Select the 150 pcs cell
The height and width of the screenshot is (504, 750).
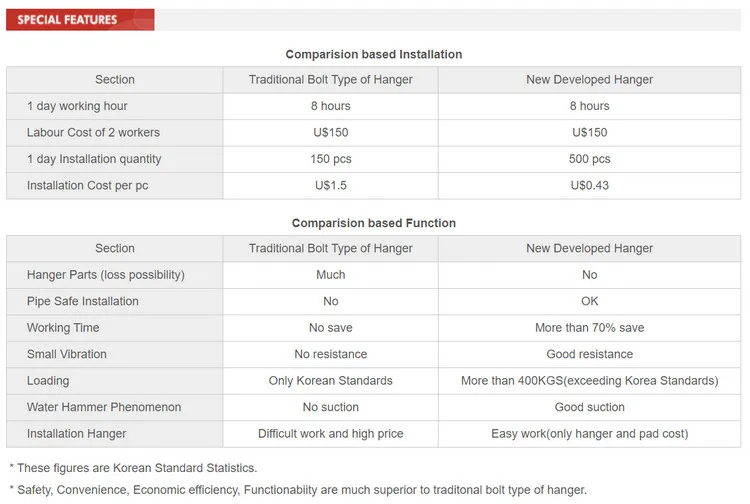331,159
